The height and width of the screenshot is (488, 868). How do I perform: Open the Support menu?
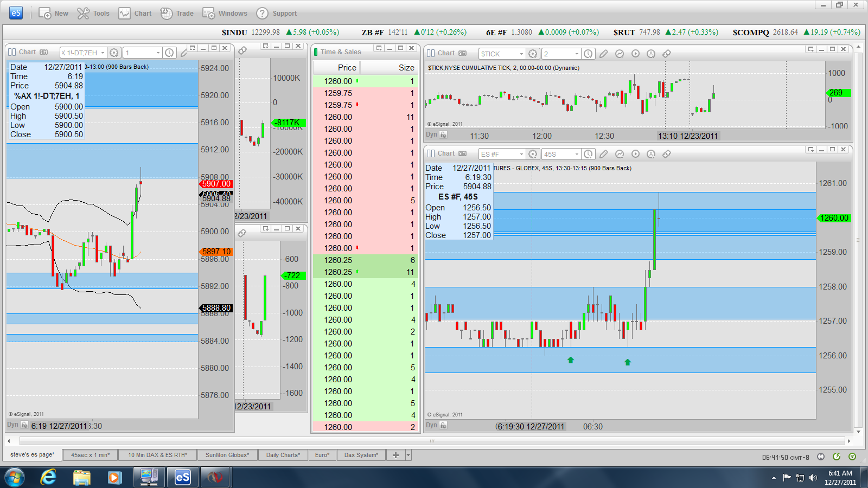277,14
